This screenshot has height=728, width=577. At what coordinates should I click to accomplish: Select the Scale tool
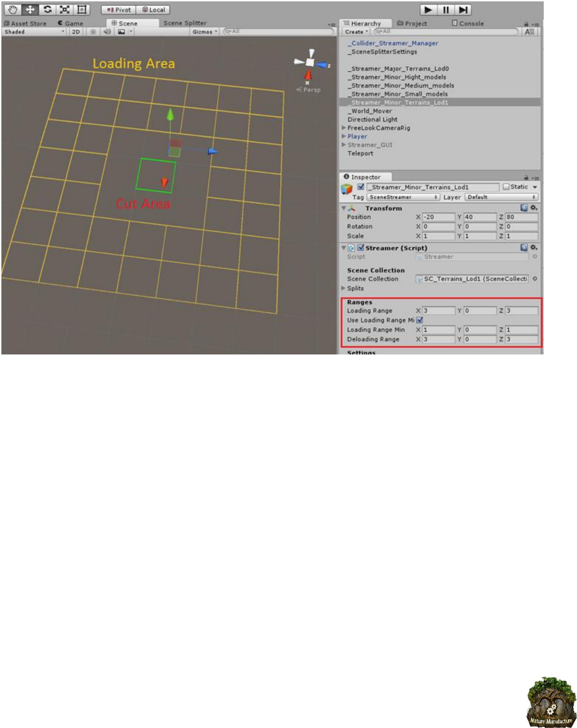coord(64,10)
